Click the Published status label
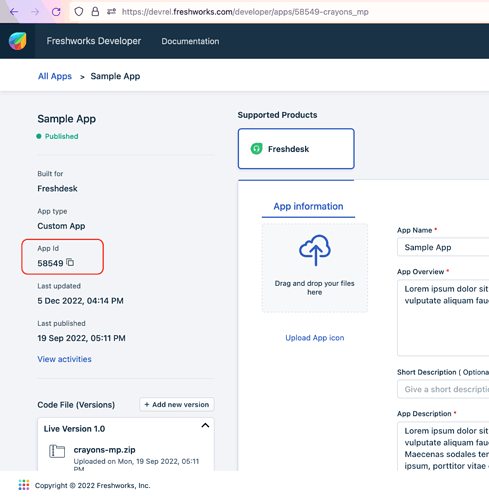The image size is (489, 500). click(61, 136)
